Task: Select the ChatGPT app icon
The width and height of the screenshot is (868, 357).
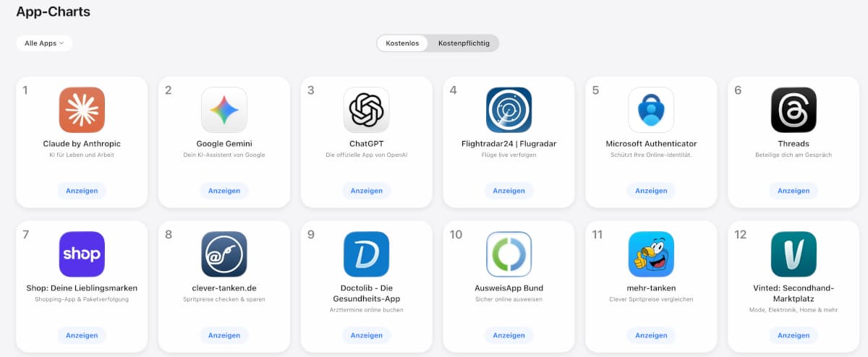Action: 366,110
